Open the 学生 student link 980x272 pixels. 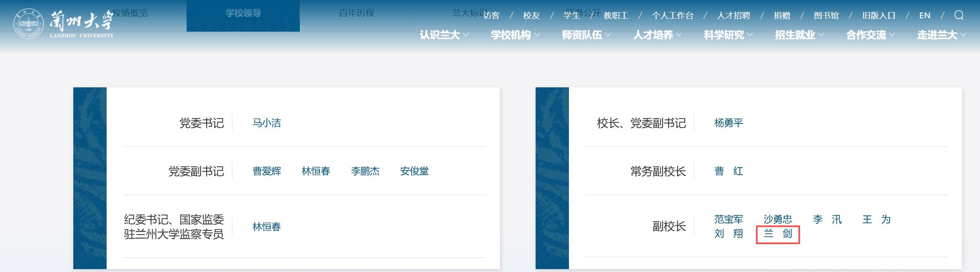[x=572, y=15]
